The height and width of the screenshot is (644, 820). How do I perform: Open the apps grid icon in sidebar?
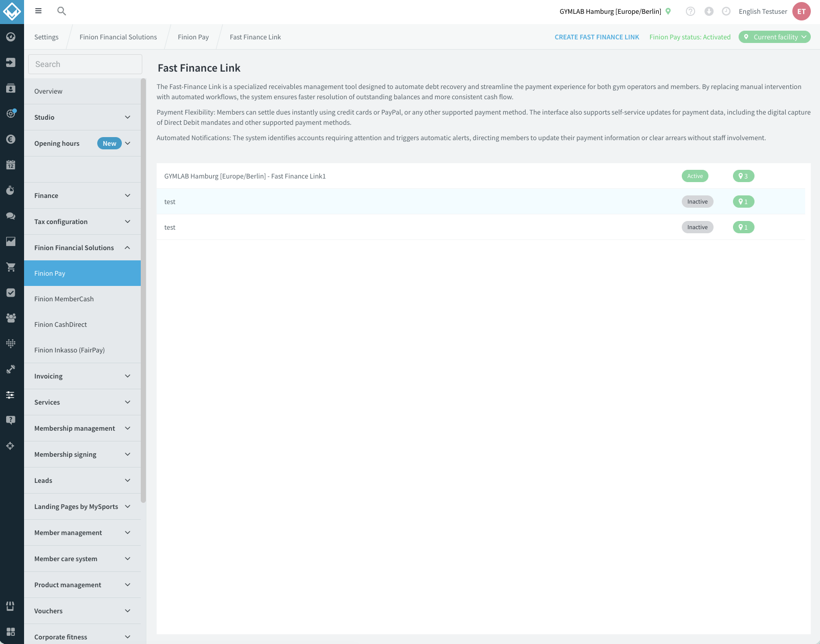point(11,632)
